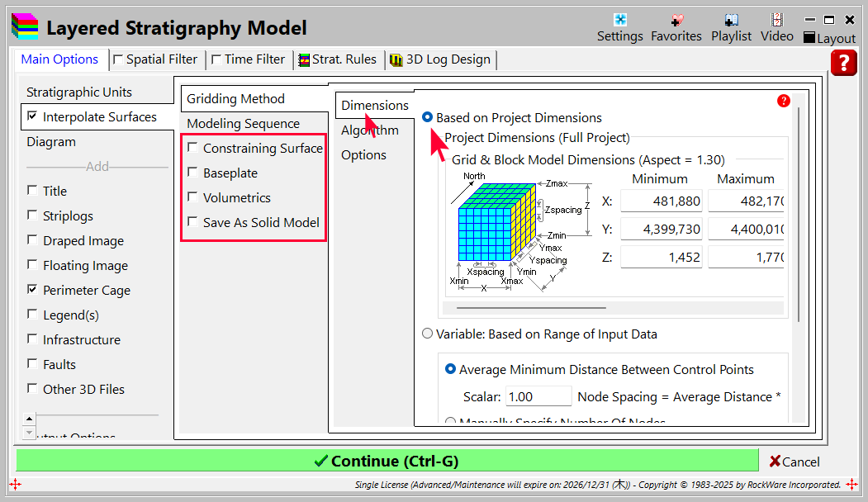This screenshot has height=502, width=868.
Task: Click the Cancel button
Action: 794,462
